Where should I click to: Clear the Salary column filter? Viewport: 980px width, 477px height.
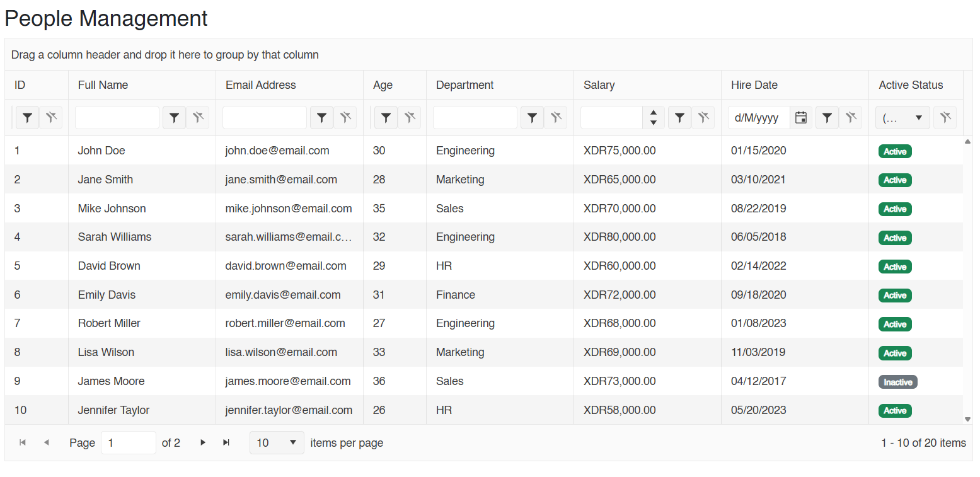(x=703, y=117)
